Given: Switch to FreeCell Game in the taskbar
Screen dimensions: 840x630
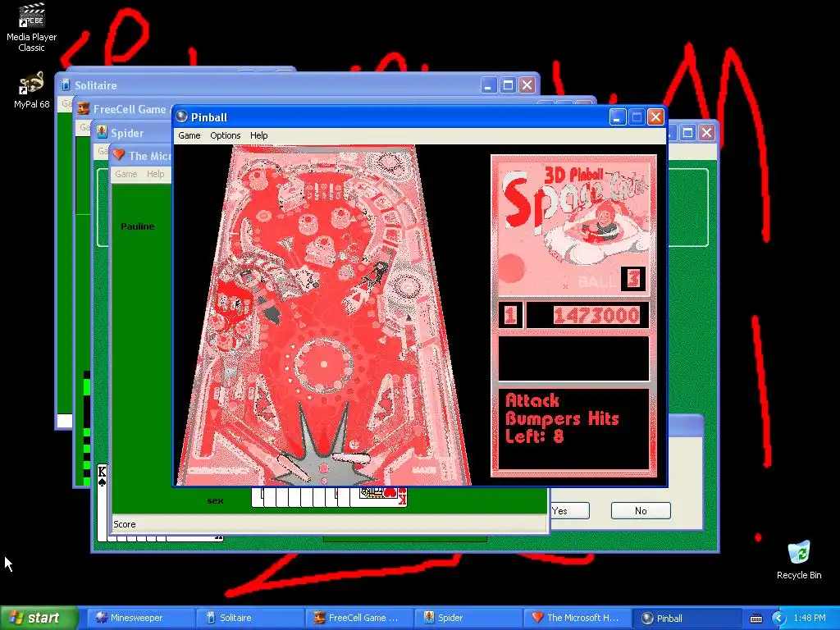Looking at the screenshot, I should click(359, 618).
